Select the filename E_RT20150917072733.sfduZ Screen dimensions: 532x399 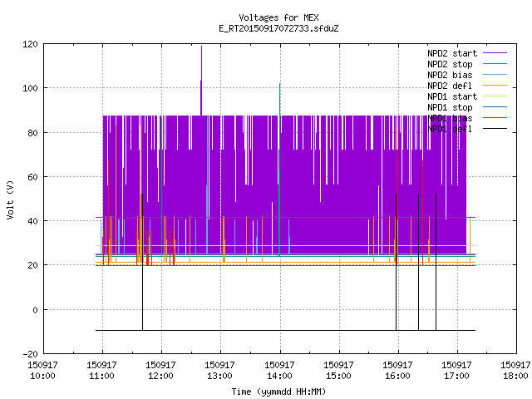278,28
